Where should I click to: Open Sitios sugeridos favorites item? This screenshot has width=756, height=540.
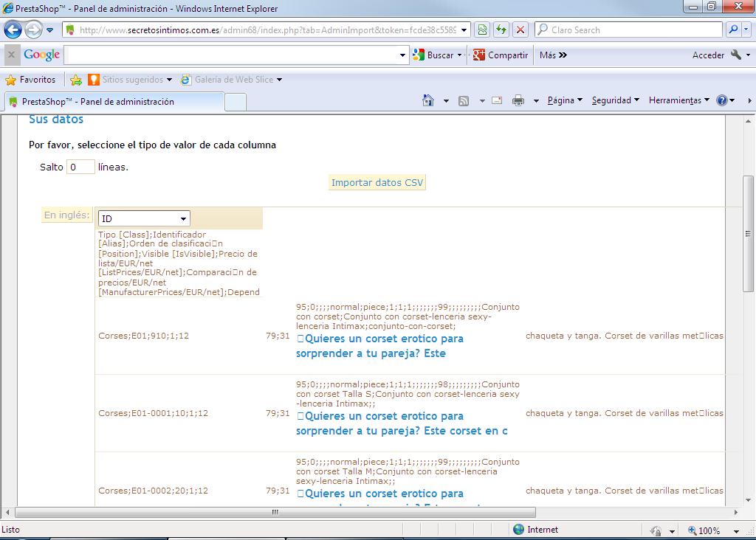[x=130, y=80]
